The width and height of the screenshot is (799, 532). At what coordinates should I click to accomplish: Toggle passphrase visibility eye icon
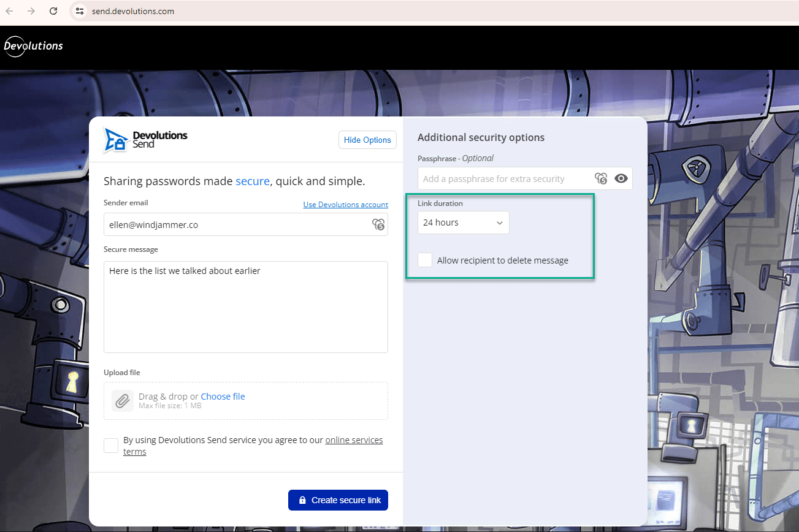pyautogui.click(x=621, y=178)
